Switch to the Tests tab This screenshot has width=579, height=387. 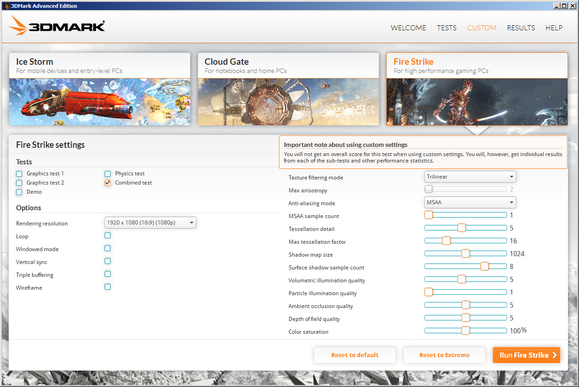[446, 28]
